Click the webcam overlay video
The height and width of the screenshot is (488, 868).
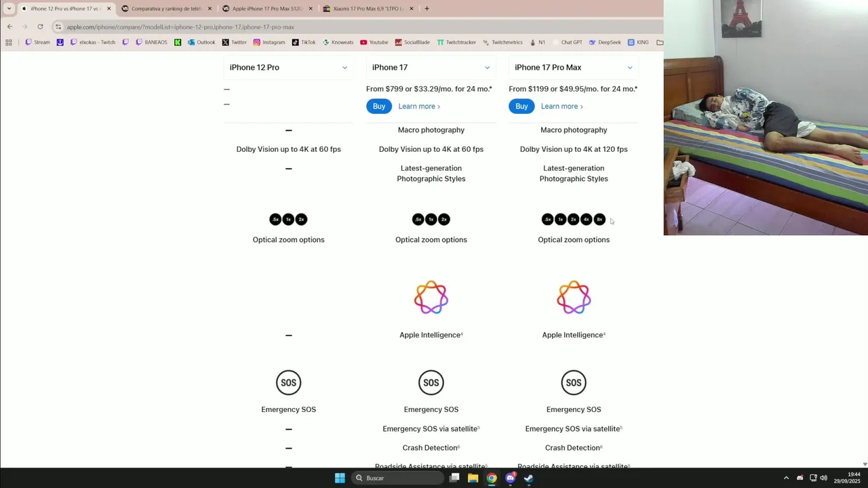coord(766,117)
